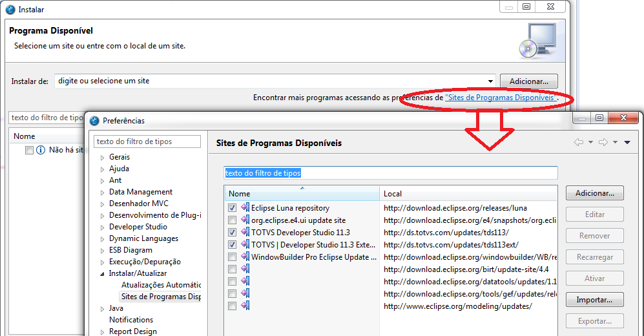This screenshot has height=336, width=644.
Task: Click the info icon beside Não há sit
Action: pos(41,150)
